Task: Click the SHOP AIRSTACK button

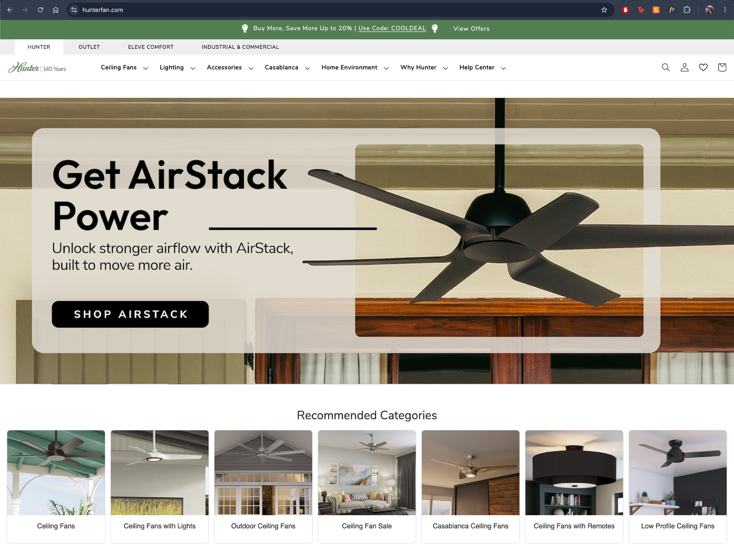Action: [x=130, y=314]
